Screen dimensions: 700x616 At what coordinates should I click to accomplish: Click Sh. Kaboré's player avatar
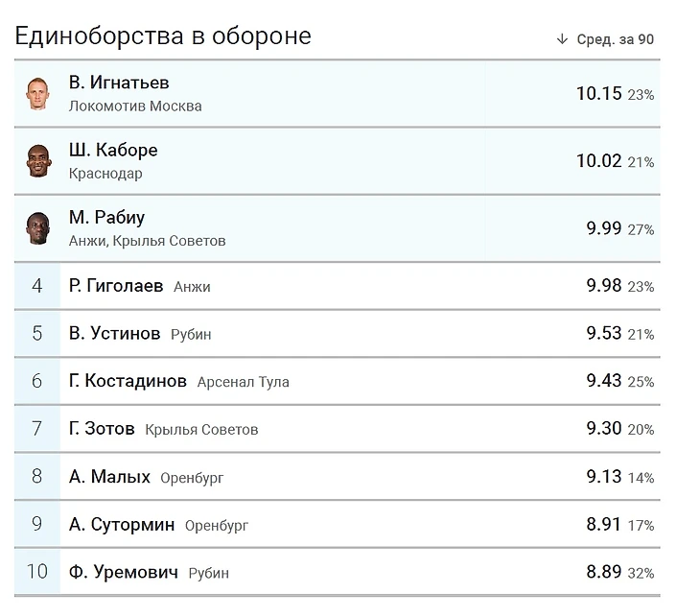(38, 161)
